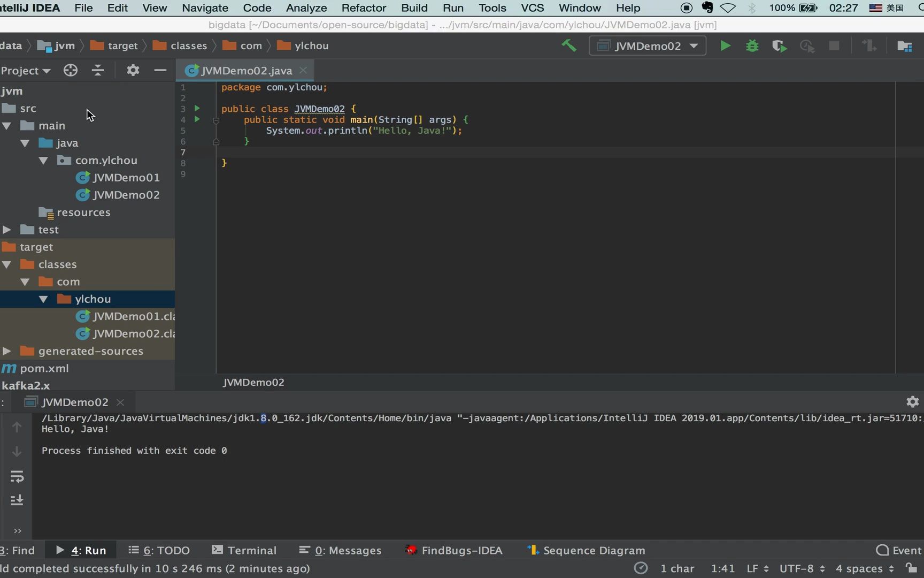The image size is (924, 578).
Task: Open the FindBugs-IDEA tool window
Action: coord(453,550)
